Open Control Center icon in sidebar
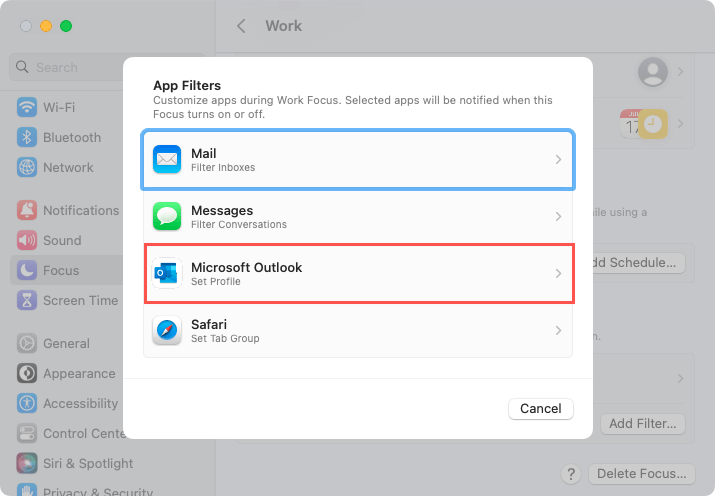715x496 pixels. (x=27, y=434)
